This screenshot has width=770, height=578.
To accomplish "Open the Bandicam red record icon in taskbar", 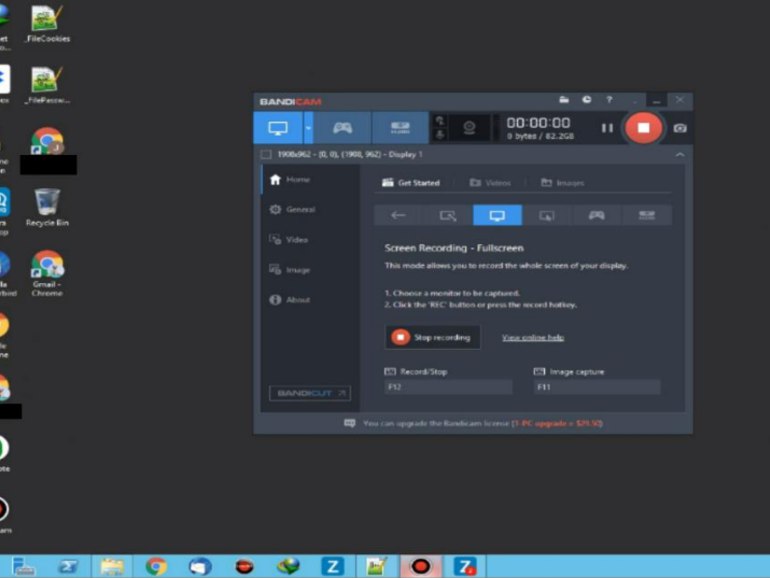I will click(421, 567).
